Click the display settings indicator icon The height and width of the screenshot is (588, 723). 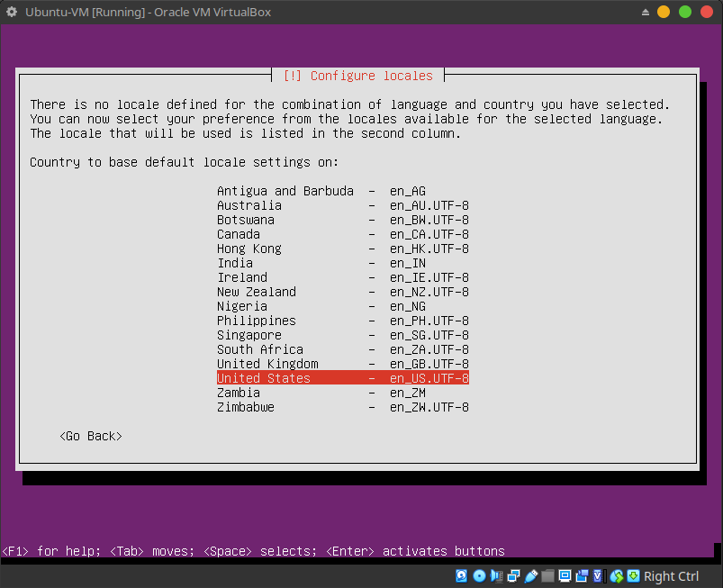(565, 575)
